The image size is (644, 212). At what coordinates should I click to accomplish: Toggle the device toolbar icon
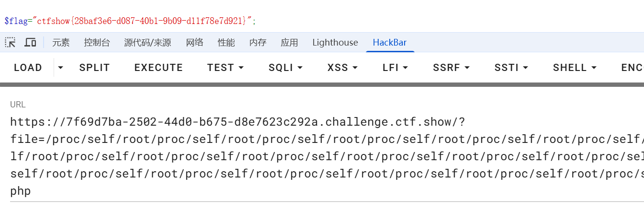(x=30, y=43)
